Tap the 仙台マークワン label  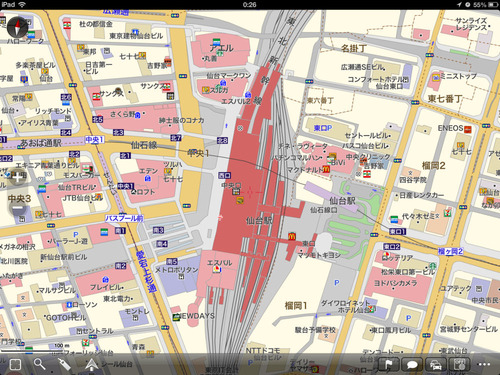[x=229, y=76]
